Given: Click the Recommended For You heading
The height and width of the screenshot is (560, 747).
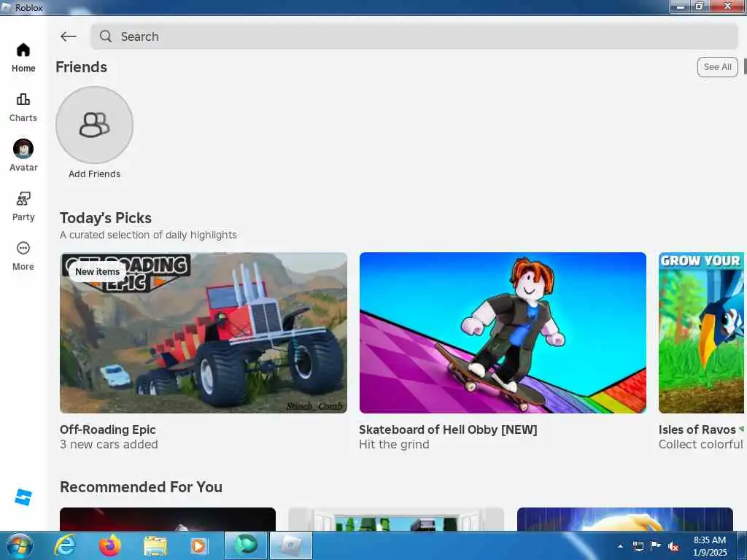Looking at the screenshot, I should (141, 486).
